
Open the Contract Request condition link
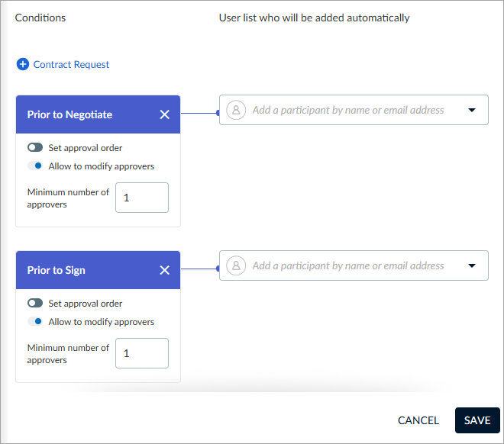tap(71, 65)
